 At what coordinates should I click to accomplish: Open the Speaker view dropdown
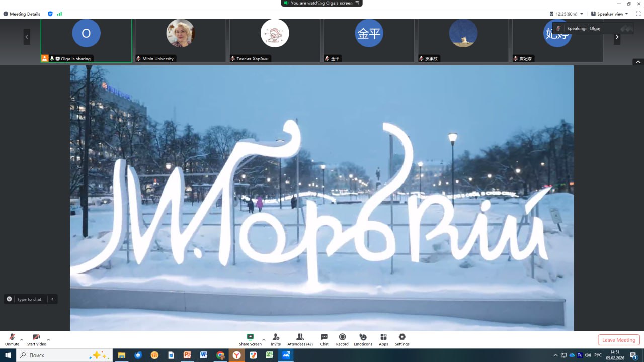609,14
